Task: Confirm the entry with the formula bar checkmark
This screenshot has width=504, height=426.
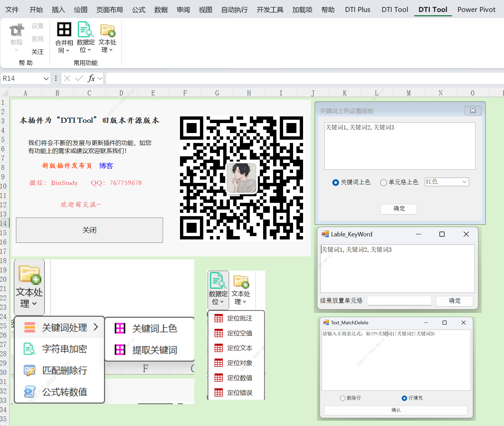Action: point(79,78)
